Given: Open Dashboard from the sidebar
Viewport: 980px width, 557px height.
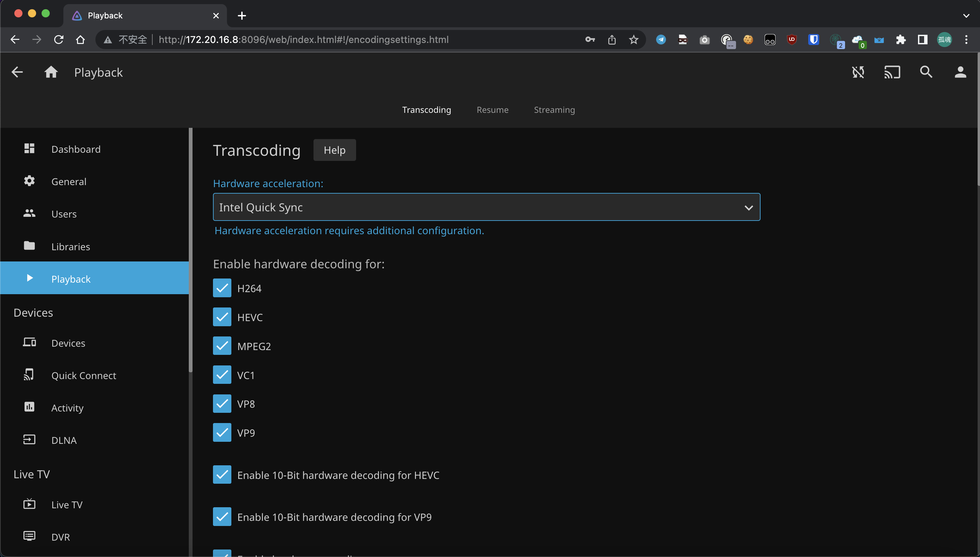Looking at the screenshot, I should (x=76, y=149).
